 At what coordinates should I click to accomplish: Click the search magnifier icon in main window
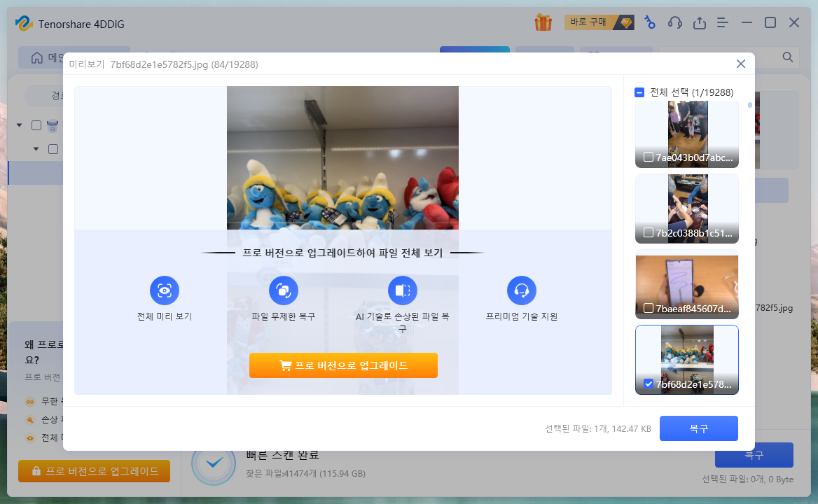(x=787, y=57)
